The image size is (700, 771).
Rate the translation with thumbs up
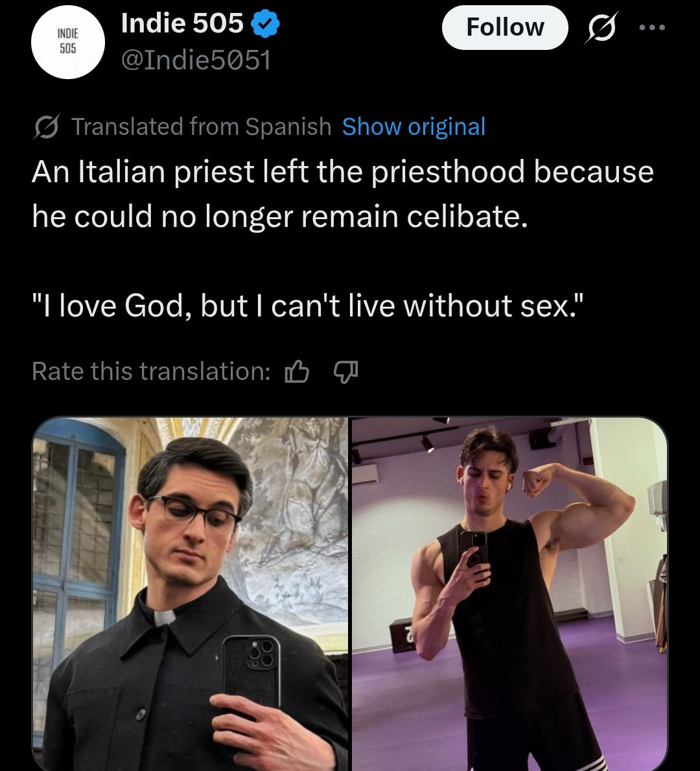297,372
